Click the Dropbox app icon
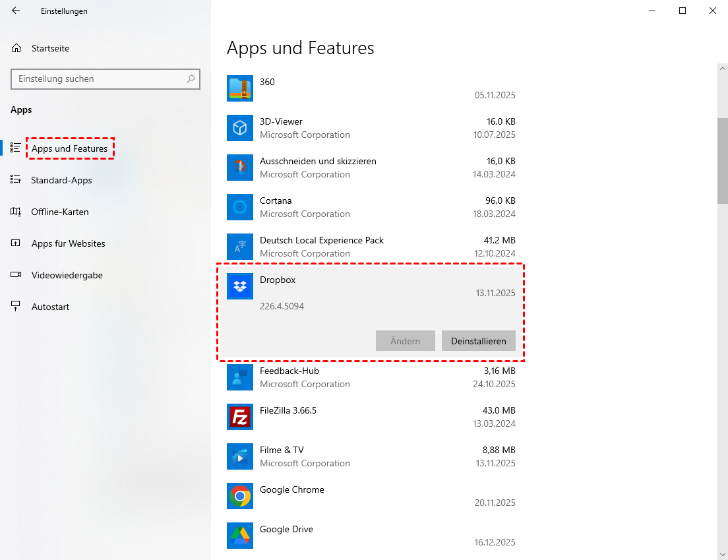Image resolution: width=728 pixels, height=560 pixels. (240, 286)
